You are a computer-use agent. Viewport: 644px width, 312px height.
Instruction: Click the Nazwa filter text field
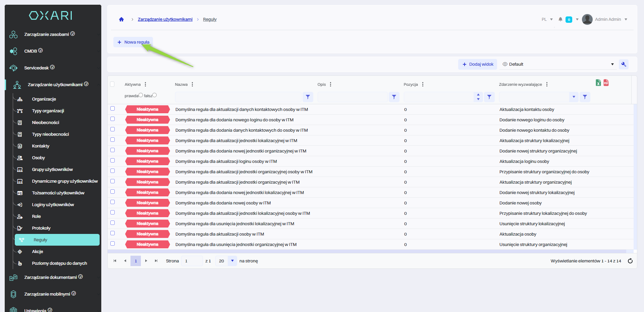(238, 97)
